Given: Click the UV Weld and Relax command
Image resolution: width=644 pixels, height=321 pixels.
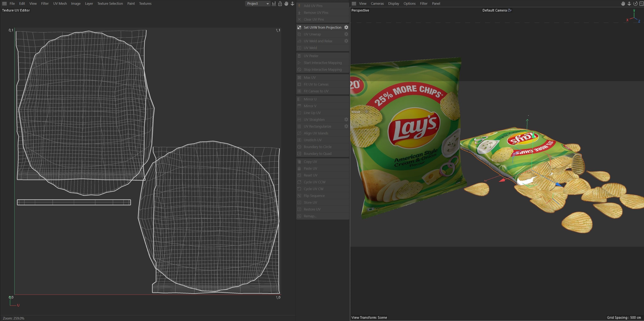Looking at the screenshot, I should [x=320, y=41].
